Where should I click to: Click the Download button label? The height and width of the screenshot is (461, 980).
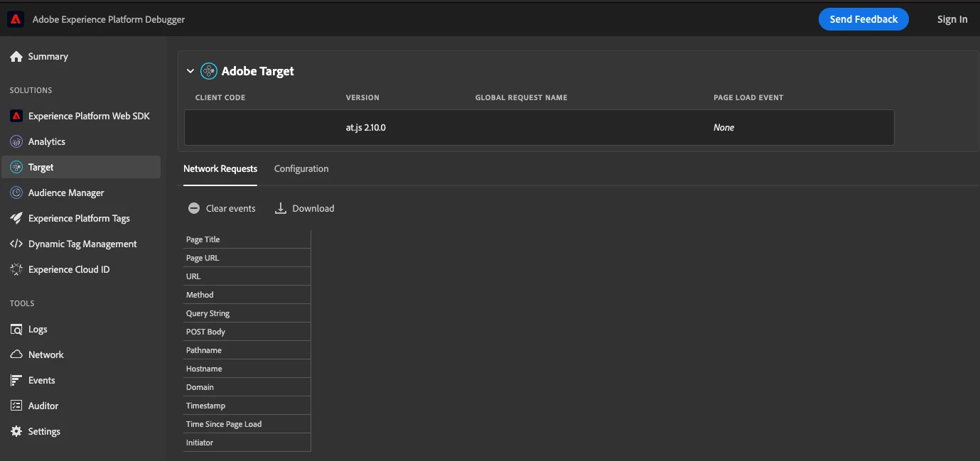coord(313,209)
